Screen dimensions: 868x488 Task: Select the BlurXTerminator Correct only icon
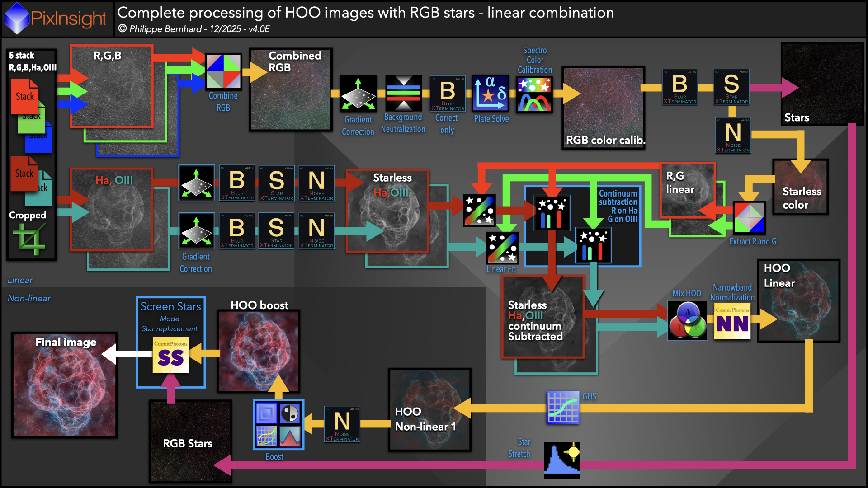447,93
